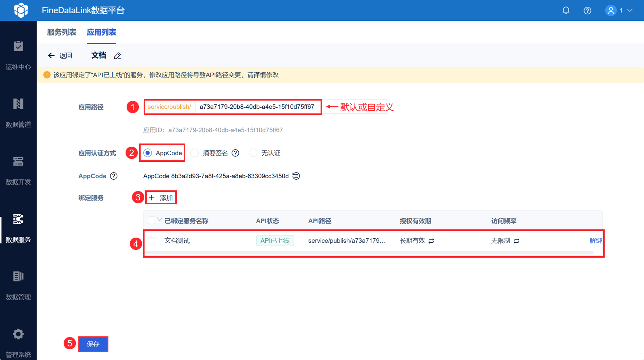Click the horizontal scrollbar of bound services table

pyautogui.click(x=369, y=253)
